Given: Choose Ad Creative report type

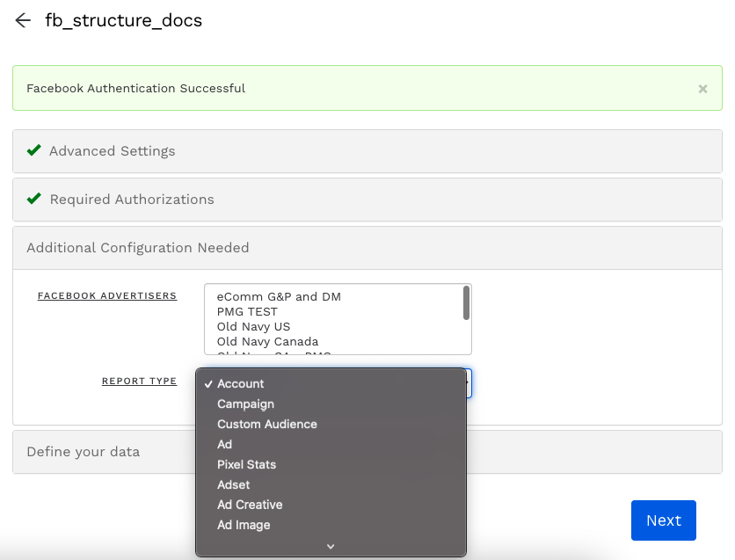Looking at the screenshot, I should [x=250, y=505].
